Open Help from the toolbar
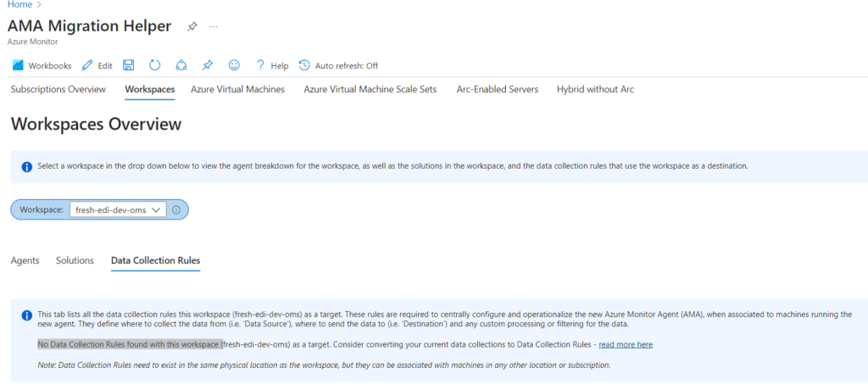The image size is (868, 390). tap(272, 65)
